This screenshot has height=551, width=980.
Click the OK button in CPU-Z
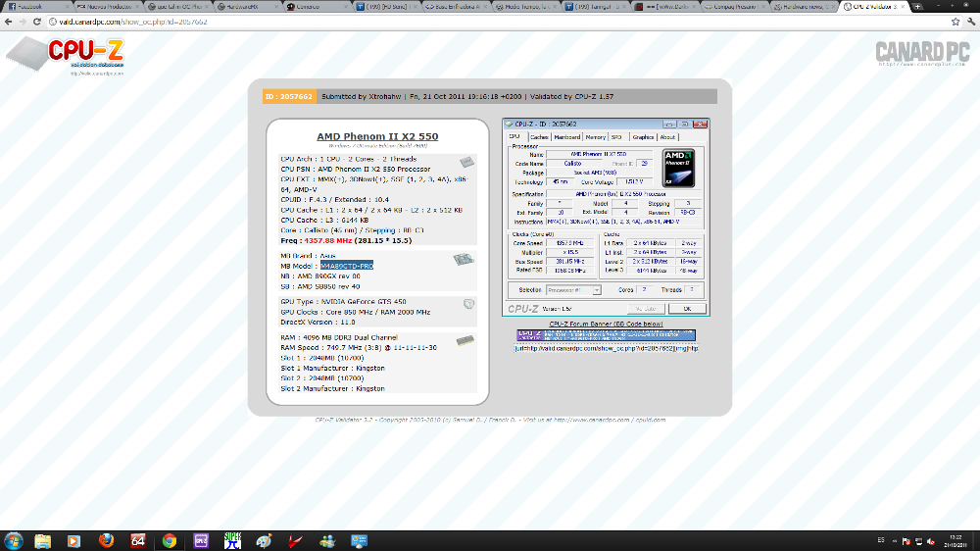[x=687, y=309]
